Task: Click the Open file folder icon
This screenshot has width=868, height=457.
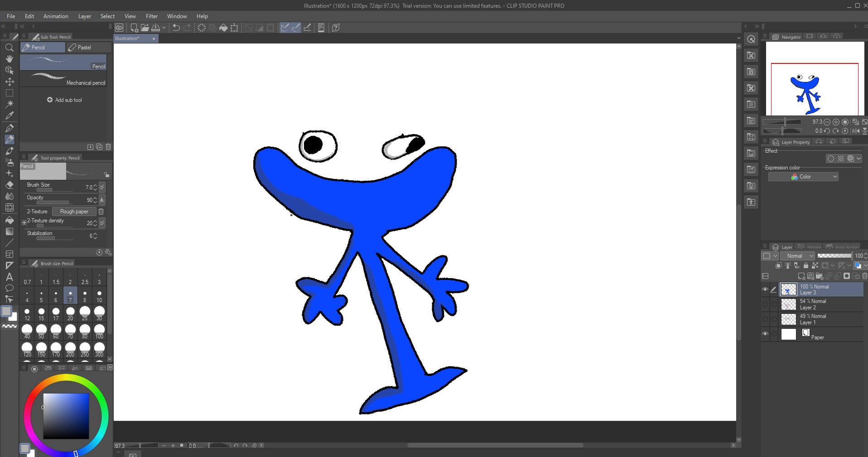Action: 145,28
